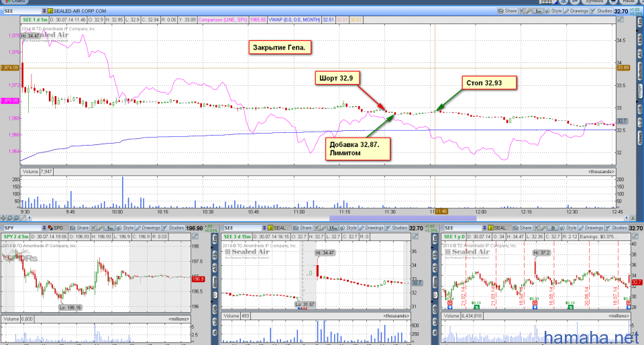
Task: Click the maximize icon of 15m SEE chart
Action: 415,236
